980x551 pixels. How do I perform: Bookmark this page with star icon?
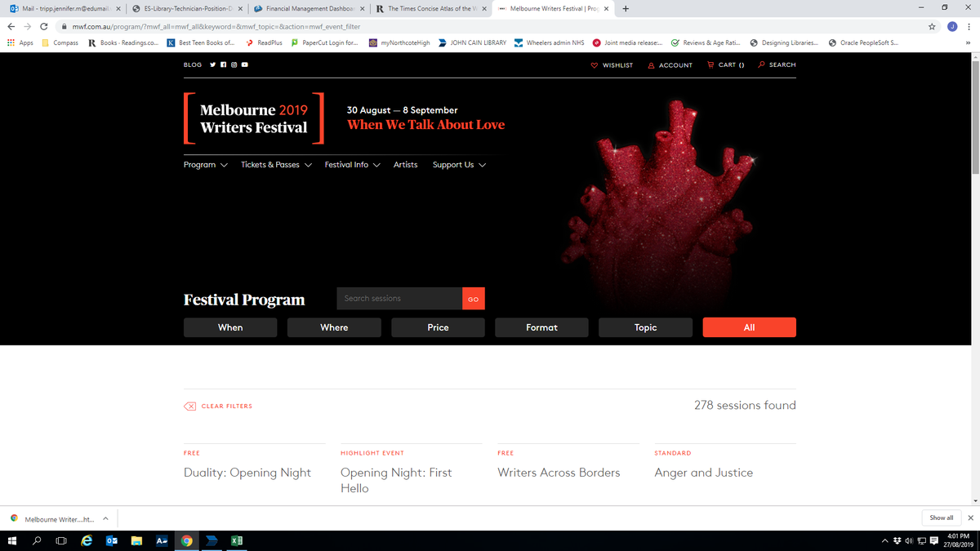pyautogui.click(x=932, y=27)
